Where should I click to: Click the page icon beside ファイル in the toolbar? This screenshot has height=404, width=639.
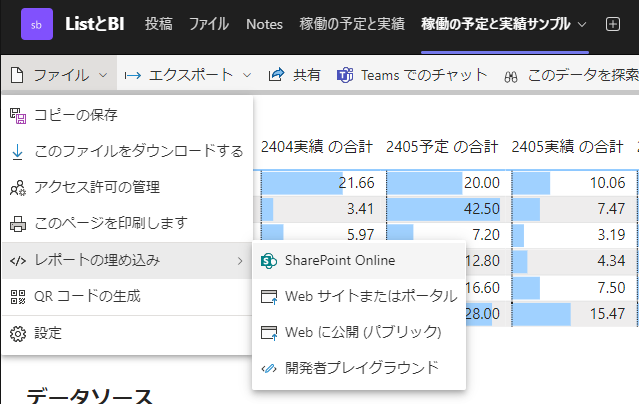coord(17,75)
